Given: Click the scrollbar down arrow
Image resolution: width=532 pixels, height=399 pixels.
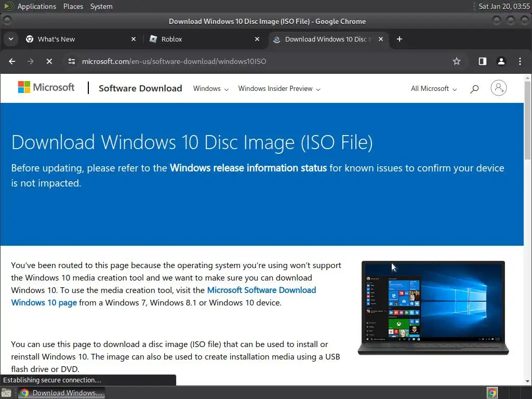Looking at the screenshot, I should coord(527,381).
